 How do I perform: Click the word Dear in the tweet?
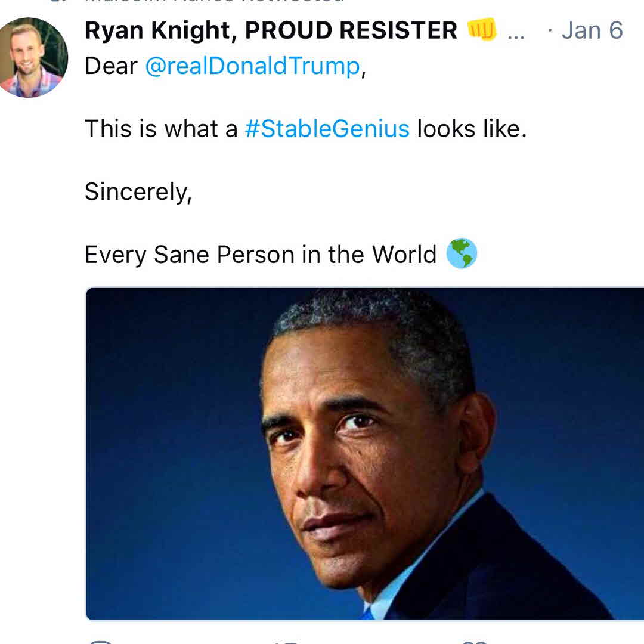tap(111, 66)
